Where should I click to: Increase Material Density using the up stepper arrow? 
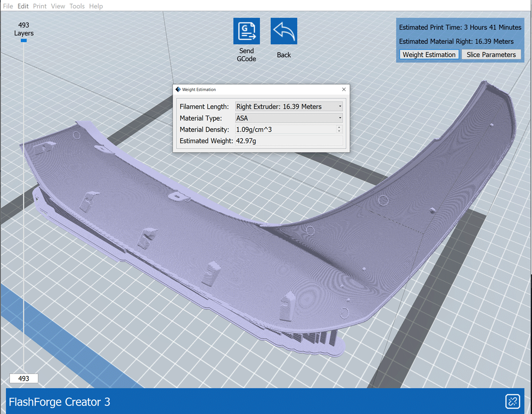click(x=340, y=127)
